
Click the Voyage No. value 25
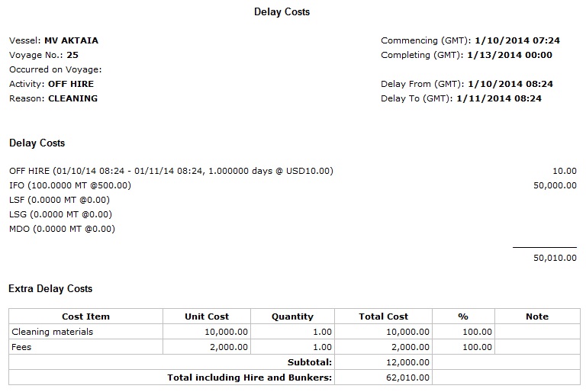(72, 55)
